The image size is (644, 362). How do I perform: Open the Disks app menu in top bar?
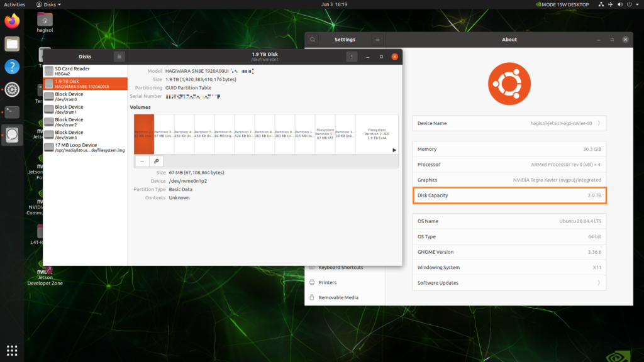pos(49,4)
